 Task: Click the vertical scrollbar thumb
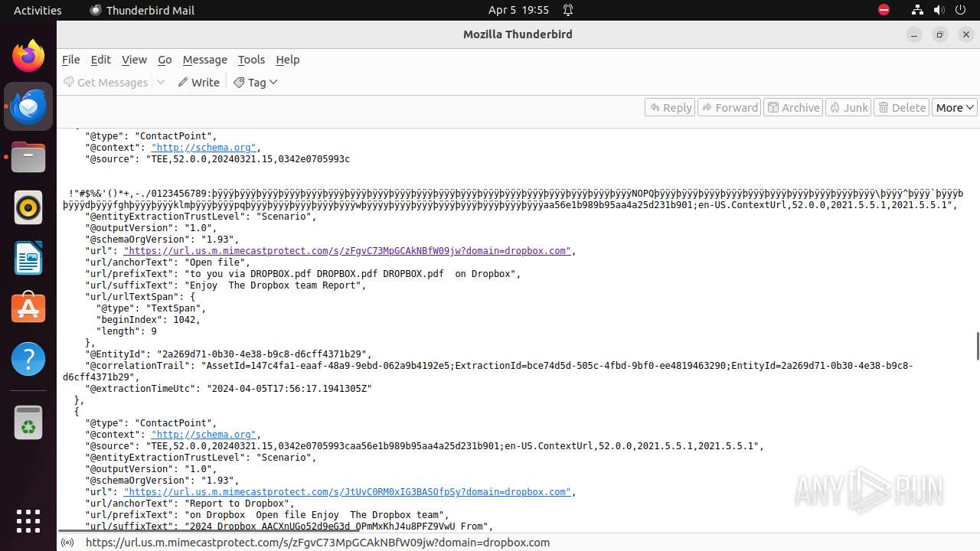click(x=977, y=346)
